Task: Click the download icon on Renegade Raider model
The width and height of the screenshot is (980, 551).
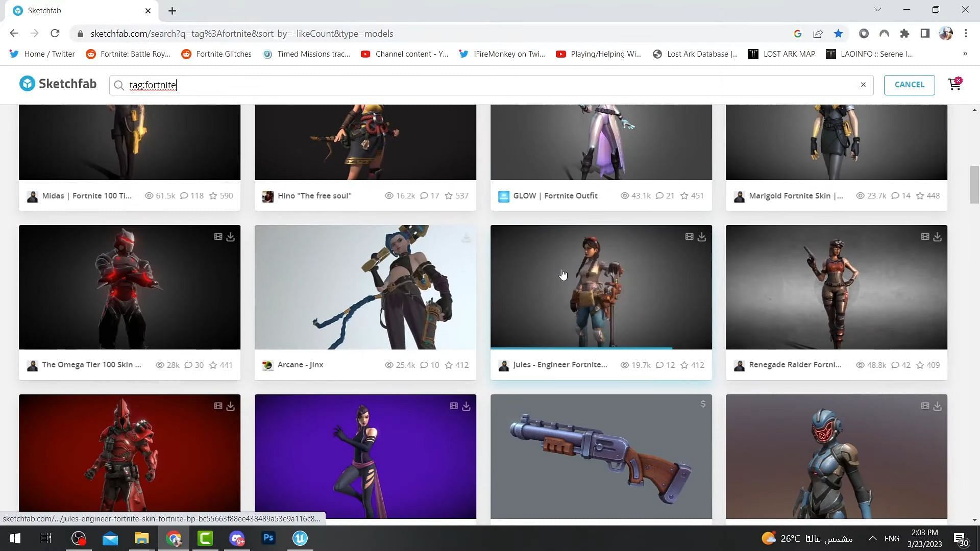Action: tap(938, 236)
